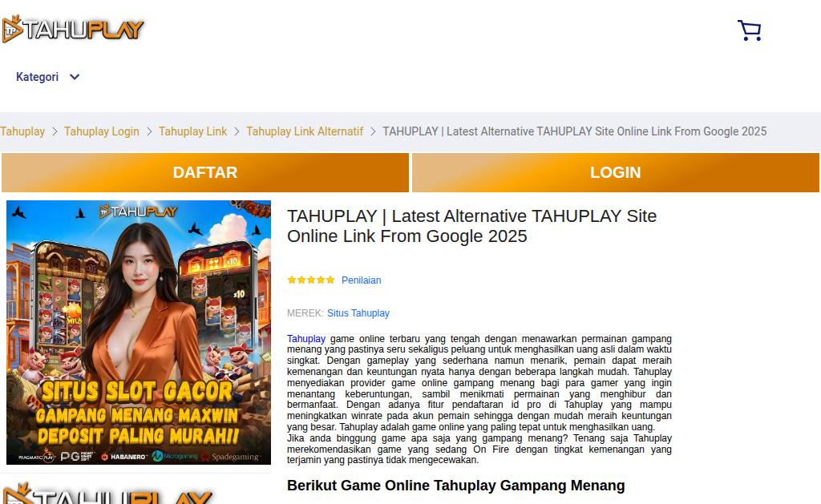This screenshot has height=504, width=821.
Task: Click the chevron next to Kategori
Action: [x=75, y=77]
